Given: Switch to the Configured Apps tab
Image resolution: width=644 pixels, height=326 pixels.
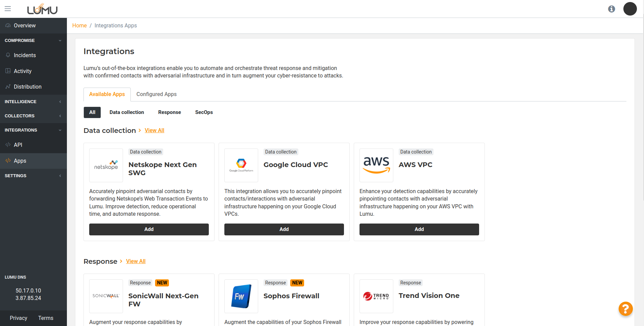Looking at the screenshot, I should tap(156, 94).
